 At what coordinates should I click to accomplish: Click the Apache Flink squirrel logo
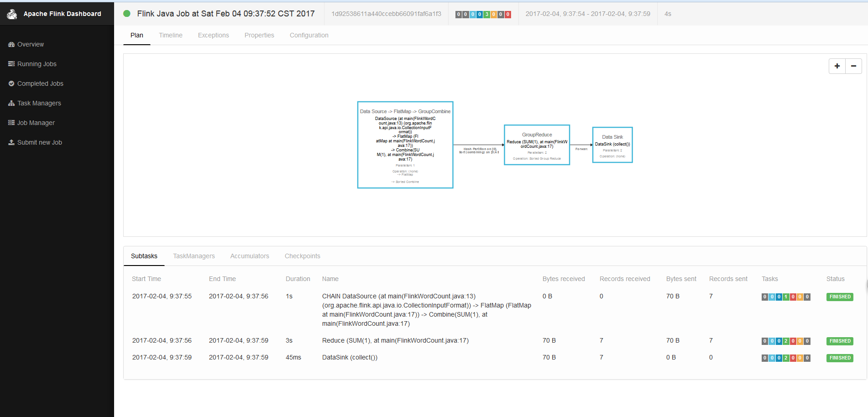(x=12, y=14)
